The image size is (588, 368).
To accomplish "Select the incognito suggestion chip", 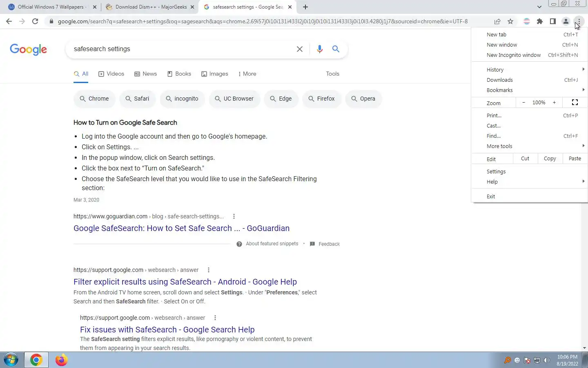I will click(182, 99).
